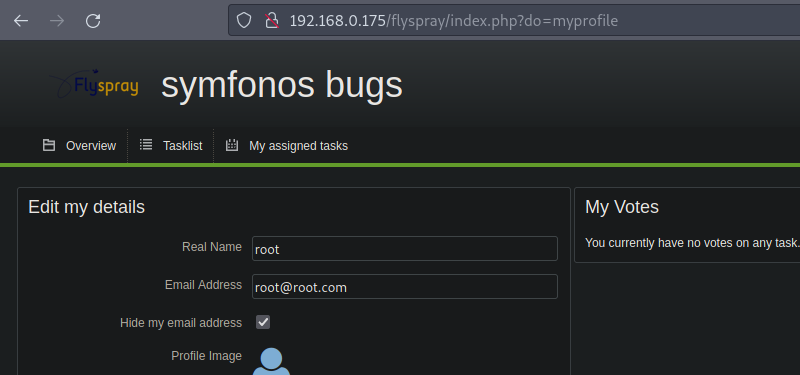Click the Tasklist list icon
Screen dimensions: 800x375
click(x=146, y=145)
